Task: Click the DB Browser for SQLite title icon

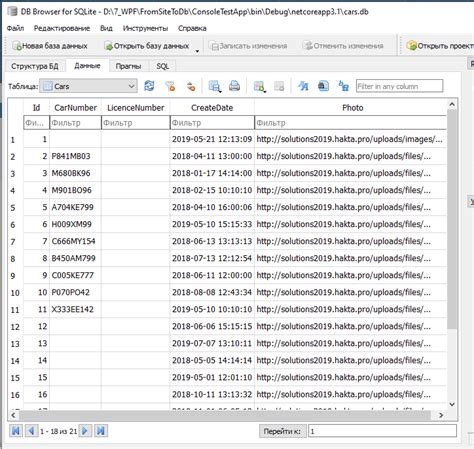Action: 12,11
